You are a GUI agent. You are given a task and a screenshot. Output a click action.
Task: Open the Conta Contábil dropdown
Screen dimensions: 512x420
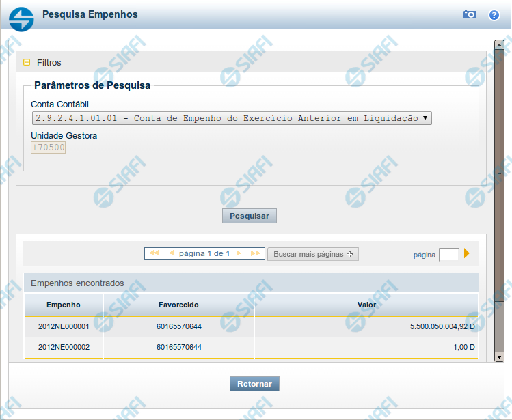pyautogui.click(x=232, y=118)
